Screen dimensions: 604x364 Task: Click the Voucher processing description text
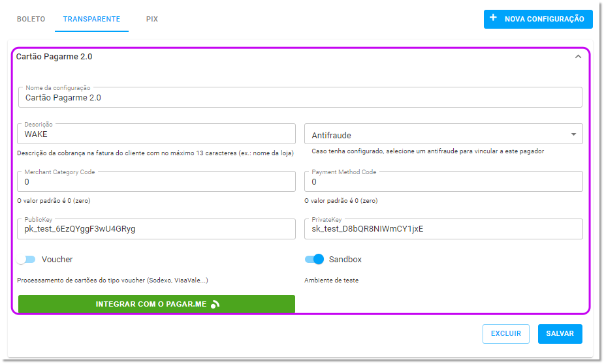point(112,280)
